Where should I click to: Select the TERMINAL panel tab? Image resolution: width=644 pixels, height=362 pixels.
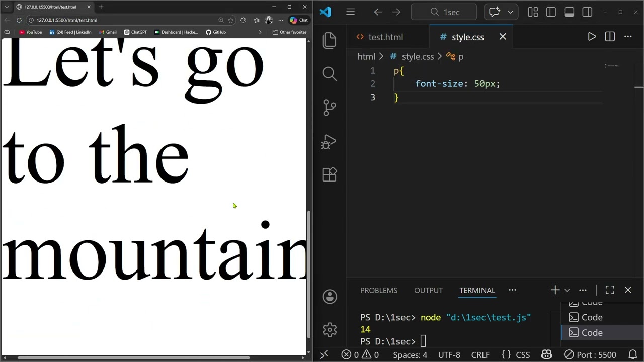tap(477, 290)
